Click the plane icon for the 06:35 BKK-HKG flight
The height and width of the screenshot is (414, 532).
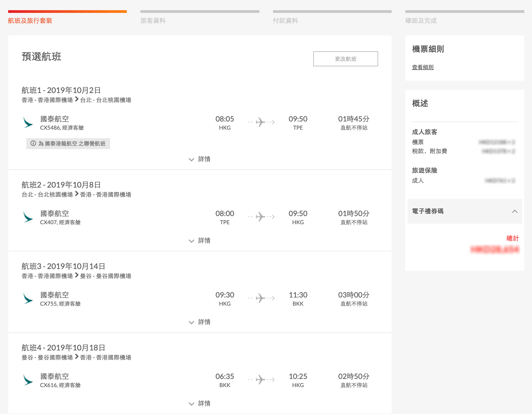coord(261,380)
